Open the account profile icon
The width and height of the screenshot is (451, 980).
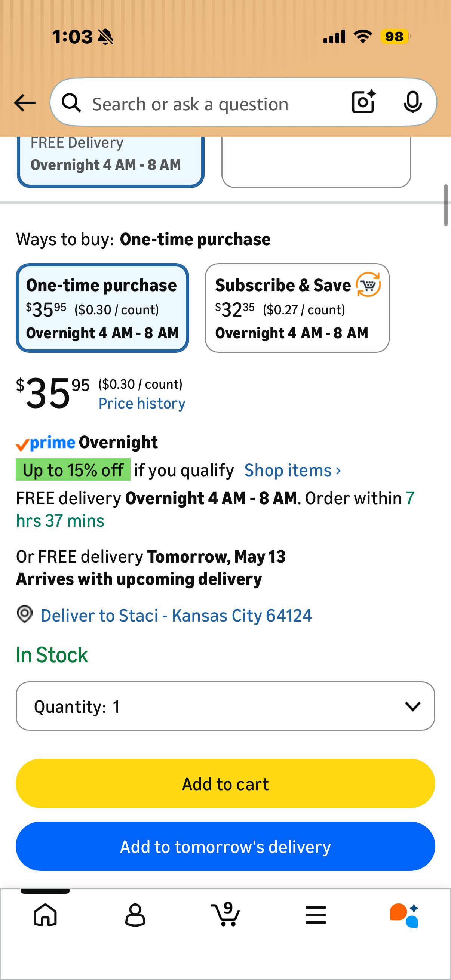pyautogui.click(x=135, y=915)
